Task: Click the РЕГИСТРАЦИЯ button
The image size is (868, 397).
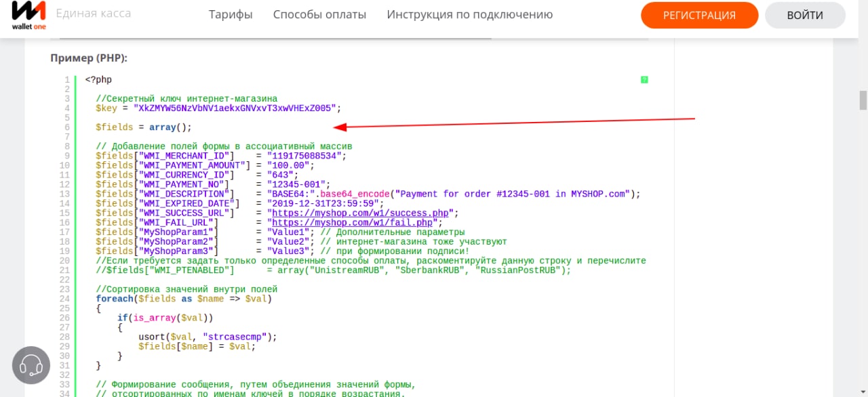Action: pos(699,15)
